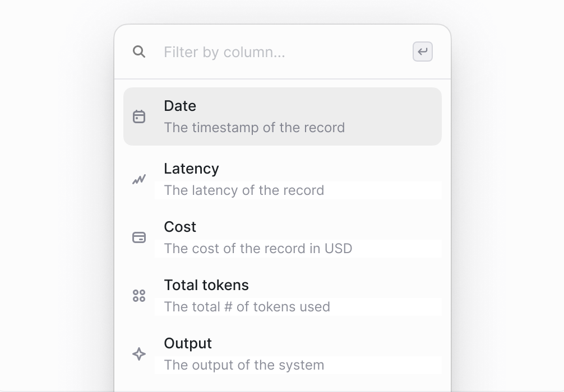Select the Latency column option
Image resolution: width=564 pixels, height=392 pixels.
[x=283, y=179]
